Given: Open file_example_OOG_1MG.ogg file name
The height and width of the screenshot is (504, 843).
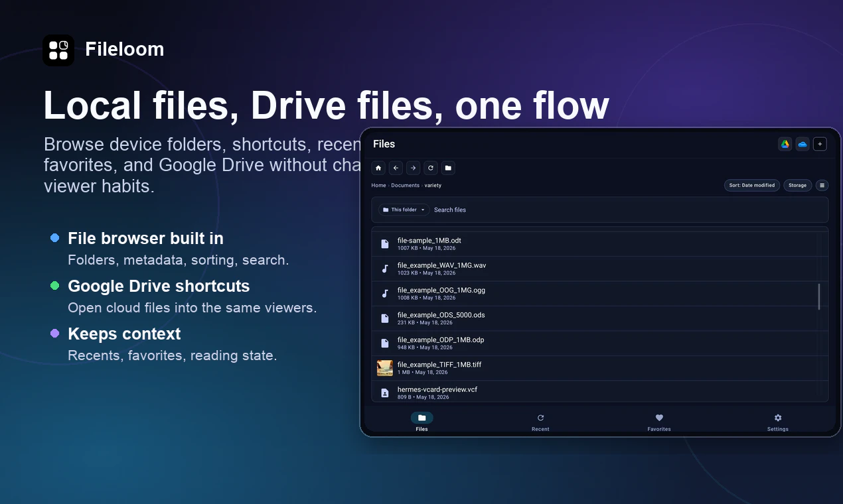Looking at the screenshot, I should click(x=441, y=290).
